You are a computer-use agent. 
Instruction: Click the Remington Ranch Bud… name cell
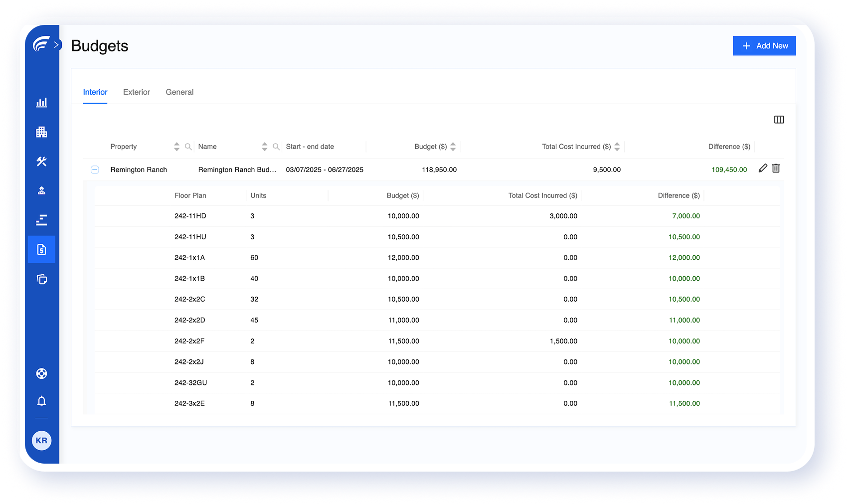pos(237,170)
